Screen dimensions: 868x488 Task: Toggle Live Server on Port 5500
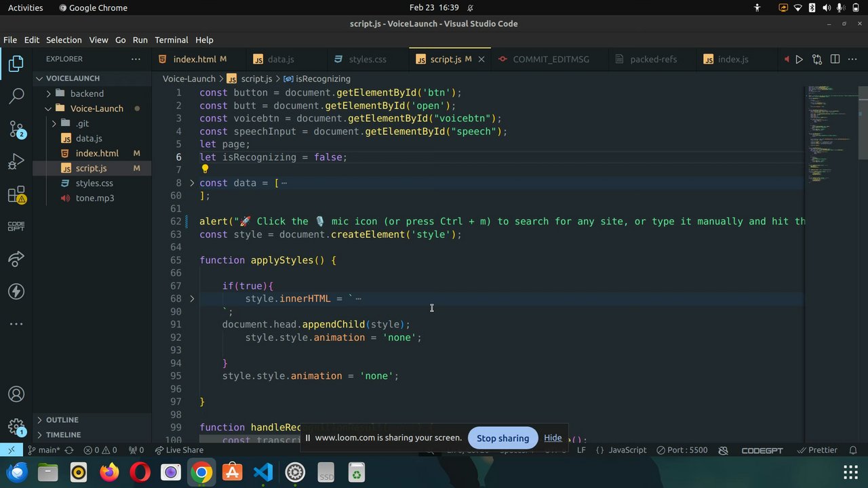[682, 450]
